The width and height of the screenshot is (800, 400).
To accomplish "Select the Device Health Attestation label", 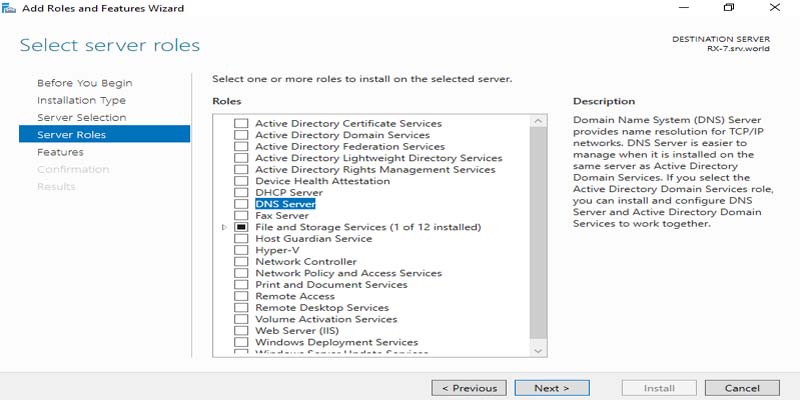I will (x=322, y=181).
